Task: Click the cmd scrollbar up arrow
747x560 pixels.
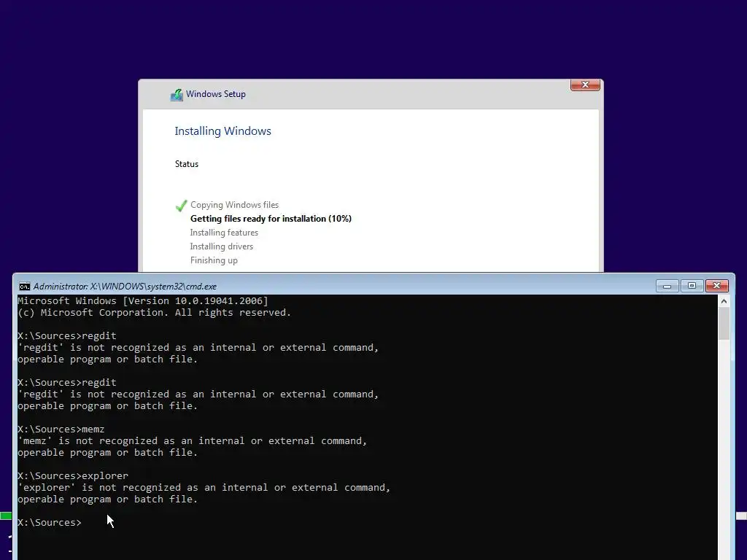Action: click(724, 301)
